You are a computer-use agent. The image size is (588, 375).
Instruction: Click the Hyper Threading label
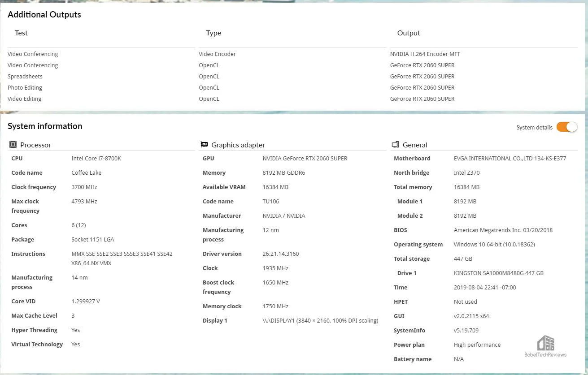coord(35,330)
